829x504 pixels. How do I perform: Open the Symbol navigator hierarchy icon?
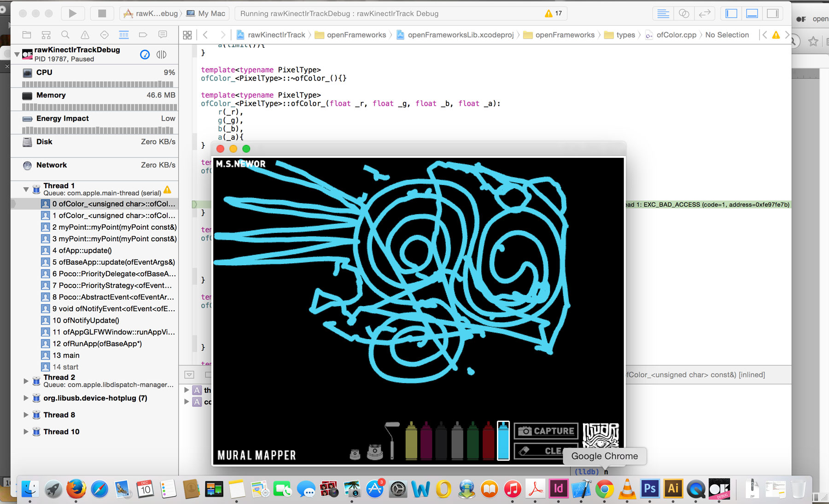(x=46, y=35)
